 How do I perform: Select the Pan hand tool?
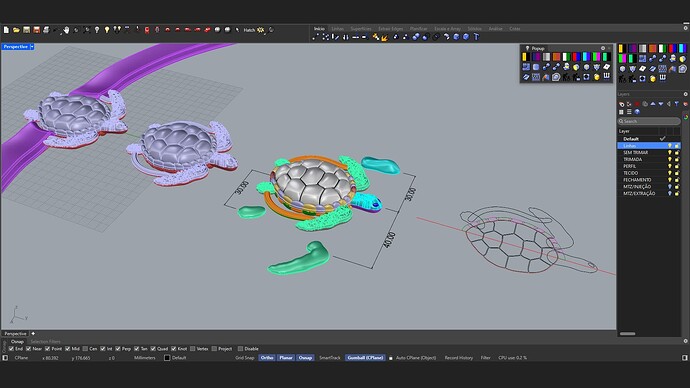point(67,30)
